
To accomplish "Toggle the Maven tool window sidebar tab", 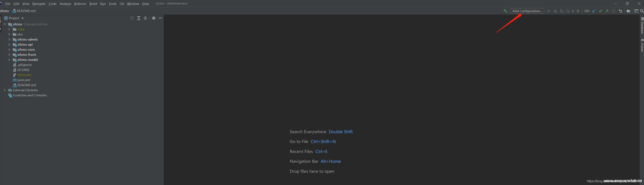I will pyautogui.click(x=642, y=45).
